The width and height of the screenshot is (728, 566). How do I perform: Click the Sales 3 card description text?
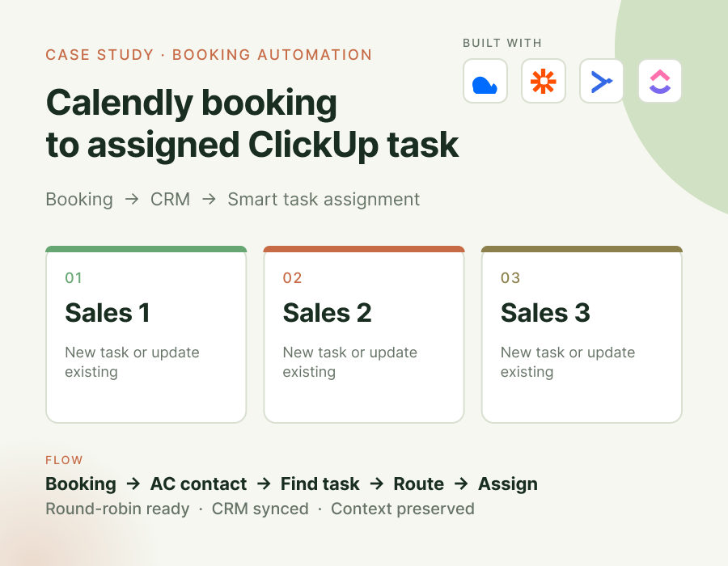(x=568, y=362)
